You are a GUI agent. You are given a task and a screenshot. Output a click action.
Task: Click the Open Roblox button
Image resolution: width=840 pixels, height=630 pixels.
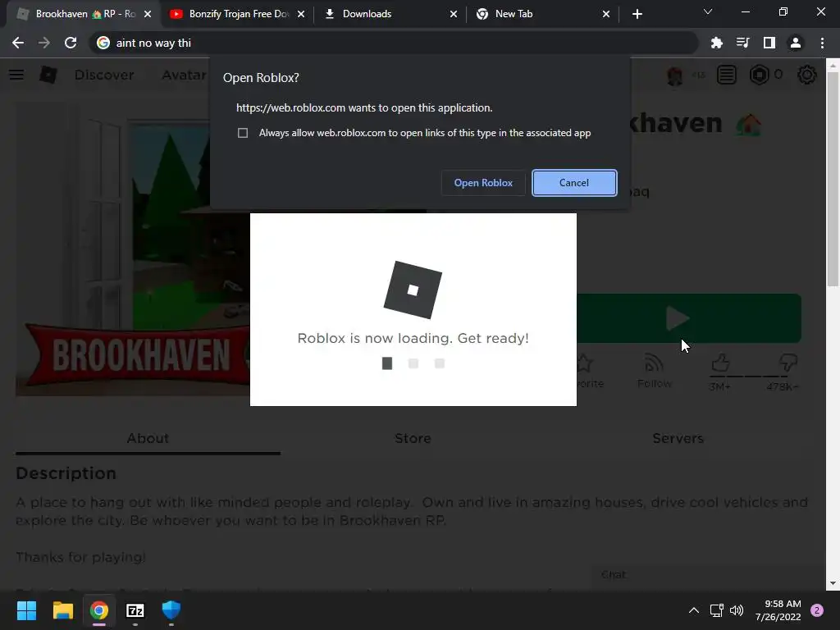point(483,183)
